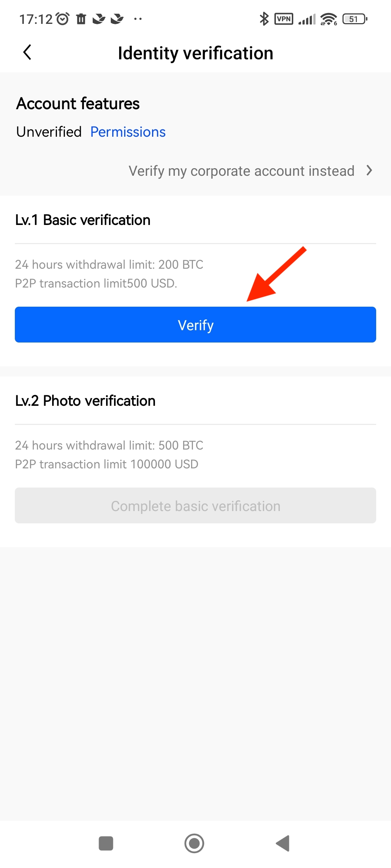This screenshot has width=391, height=868.
Task: Tap the Complete basic verification button
Action: click(195, 506)
